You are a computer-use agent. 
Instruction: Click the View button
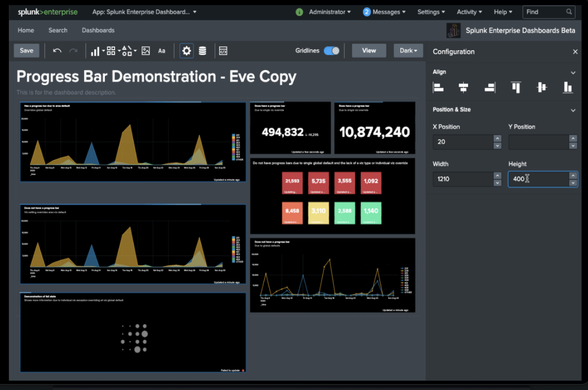(x=369, y=51)
